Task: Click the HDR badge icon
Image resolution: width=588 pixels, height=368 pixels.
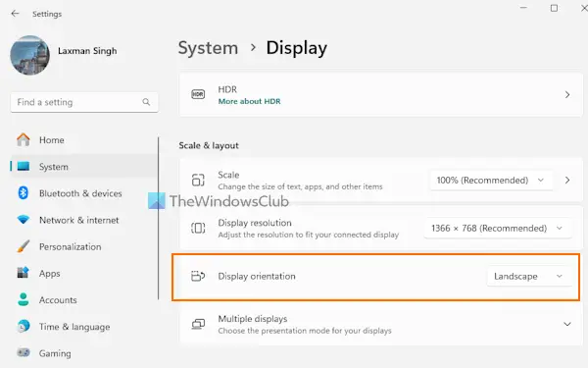Action: point(198,94)
